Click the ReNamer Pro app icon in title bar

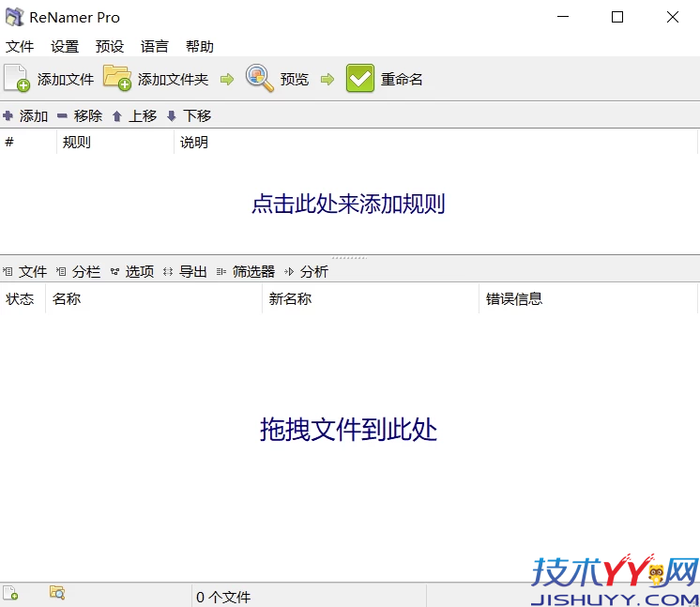pyautogui.click(x=14, y=17)
